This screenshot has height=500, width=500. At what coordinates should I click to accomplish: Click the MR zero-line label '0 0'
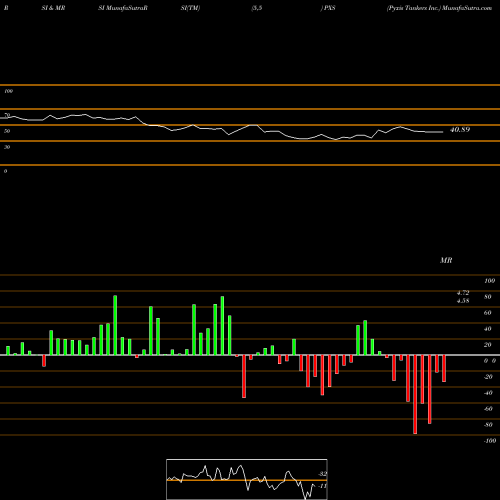coord(490,361)
